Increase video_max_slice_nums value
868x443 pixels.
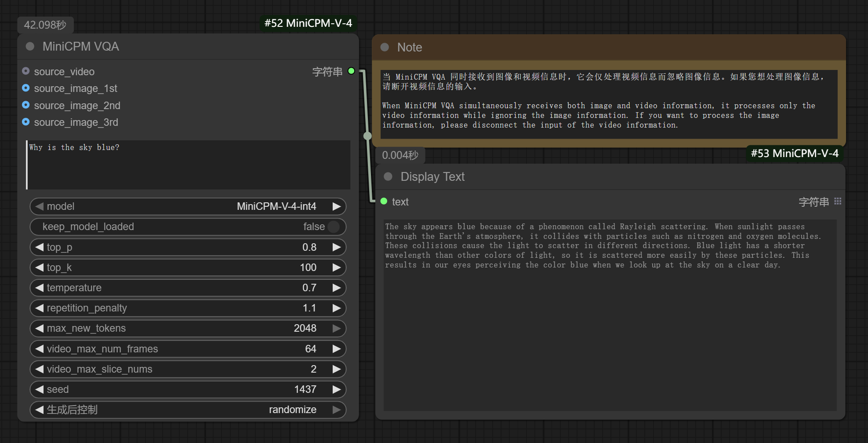(337, 369)
